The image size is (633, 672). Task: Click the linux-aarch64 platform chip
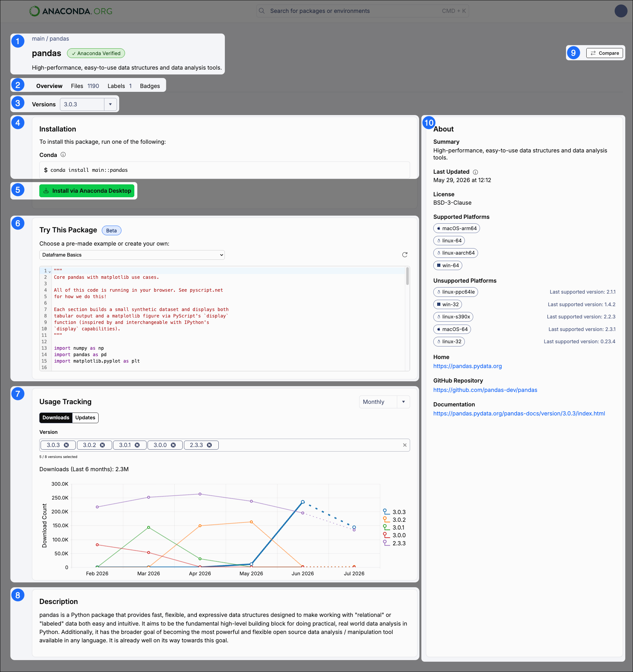coord(455,253)
